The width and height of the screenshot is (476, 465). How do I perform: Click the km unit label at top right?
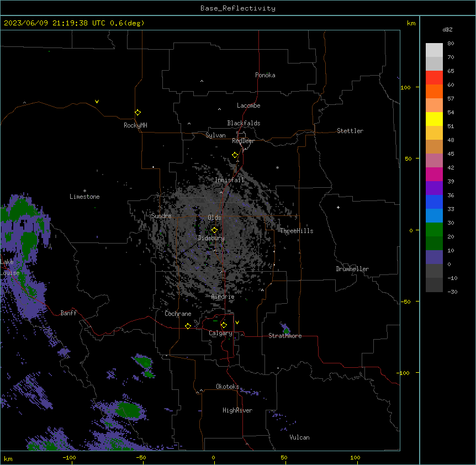(411, 23)
